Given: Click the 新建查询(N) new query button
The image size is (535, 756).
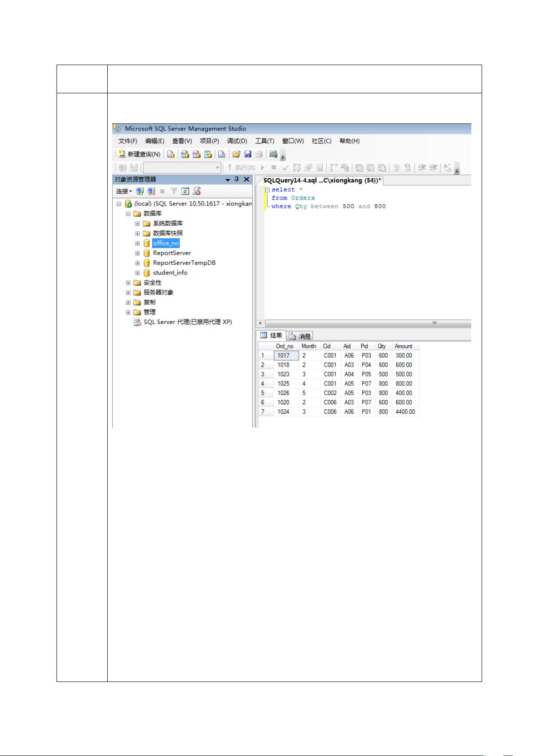Looking at the screenshot, I should point(139,154).
